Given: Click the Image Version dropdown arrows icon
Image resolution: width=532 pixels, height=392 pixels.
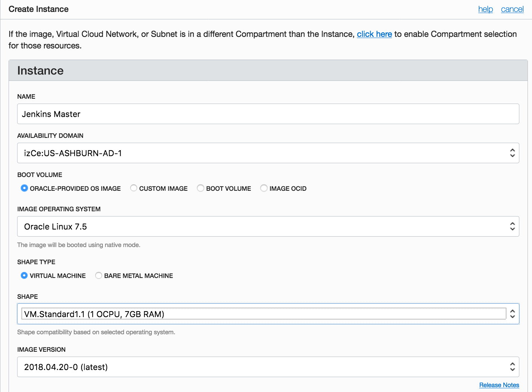Looking at the screenshot, I should point(512,367).
